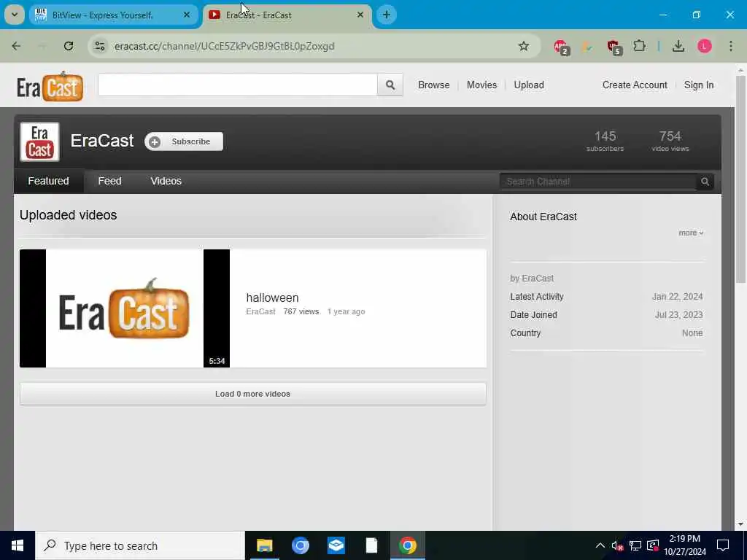
Task: Open Upload in top navigation
Action: coord(529,85)
